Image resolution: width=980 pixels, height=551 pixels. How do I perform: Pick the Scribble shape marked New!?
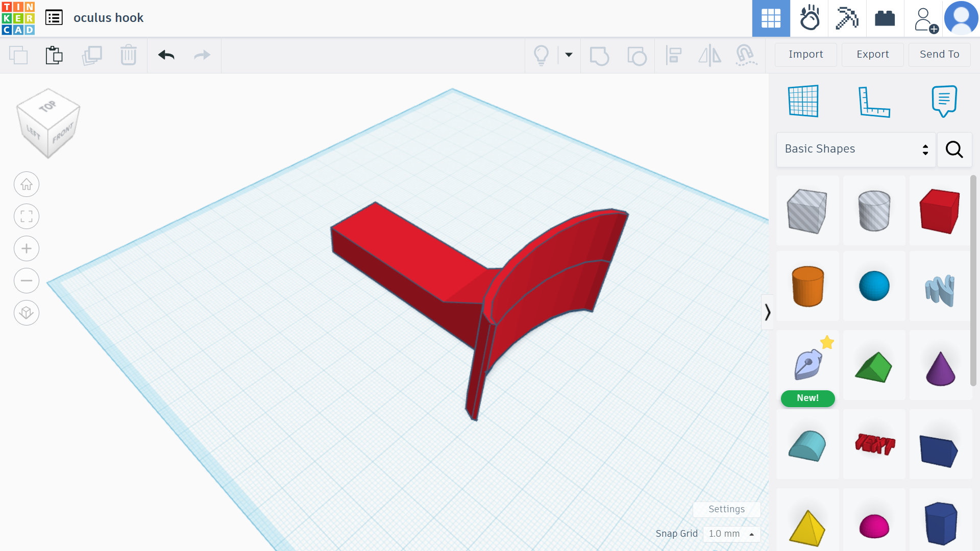coord(808,365)
